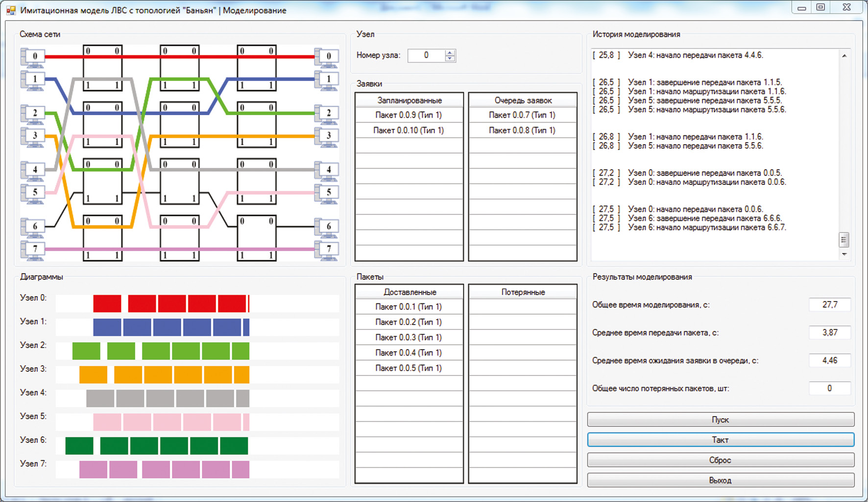Image resolution: width=868 pixels, height=502 pixels.
Task: Click the Выход button
Action: (x=720, y=480)
